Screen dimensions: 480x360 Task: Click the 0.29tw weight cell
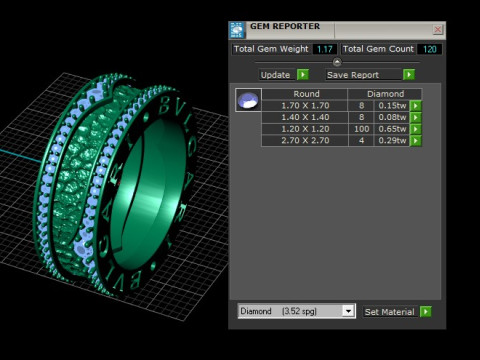coord(392,141)
